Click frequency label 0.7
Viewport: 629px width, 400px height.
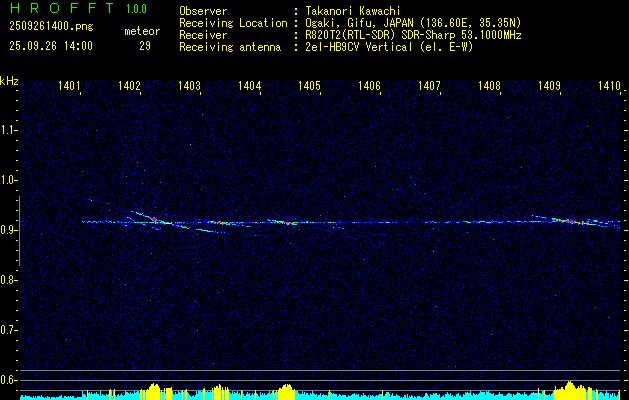click(7, 330)
